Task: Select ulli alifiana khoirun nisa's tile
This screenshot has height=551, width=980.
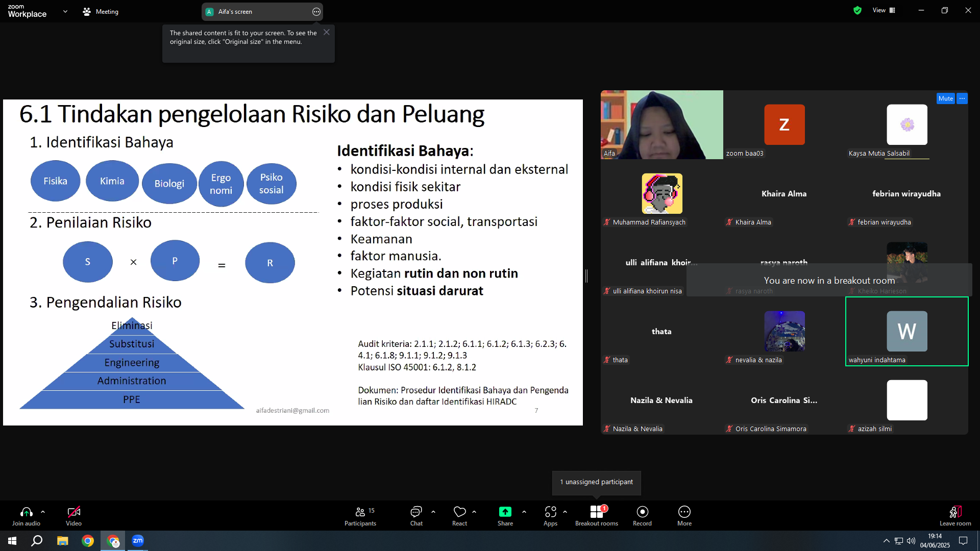Action: point(662,263)
